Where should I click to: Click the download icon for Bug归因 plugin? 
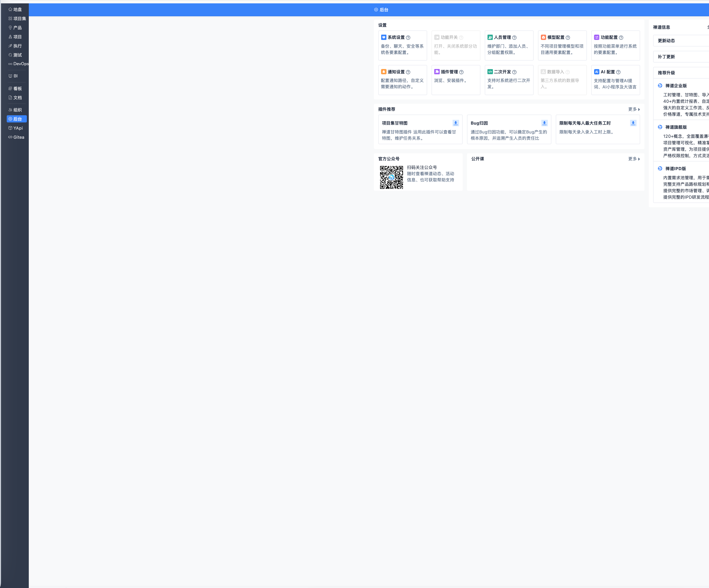pyautogui.click(x=544, y=123)
